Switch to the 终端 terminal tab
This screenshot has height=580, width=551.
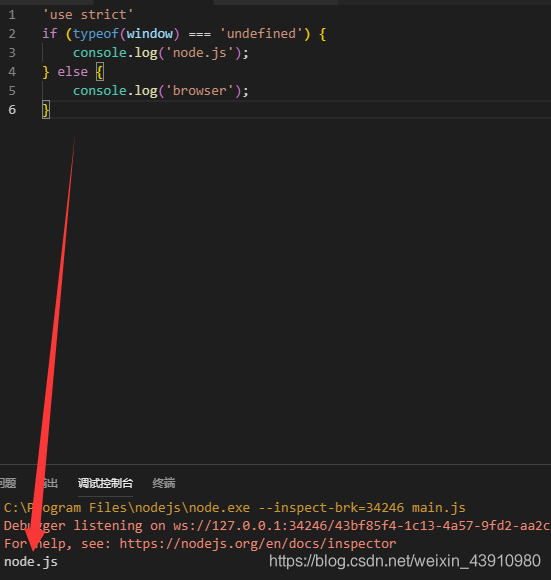tap(164, 483)
